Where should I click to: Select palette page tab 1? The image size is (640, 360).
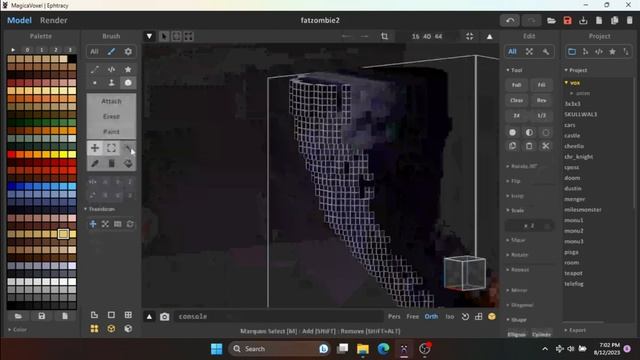tap(42, 50)
